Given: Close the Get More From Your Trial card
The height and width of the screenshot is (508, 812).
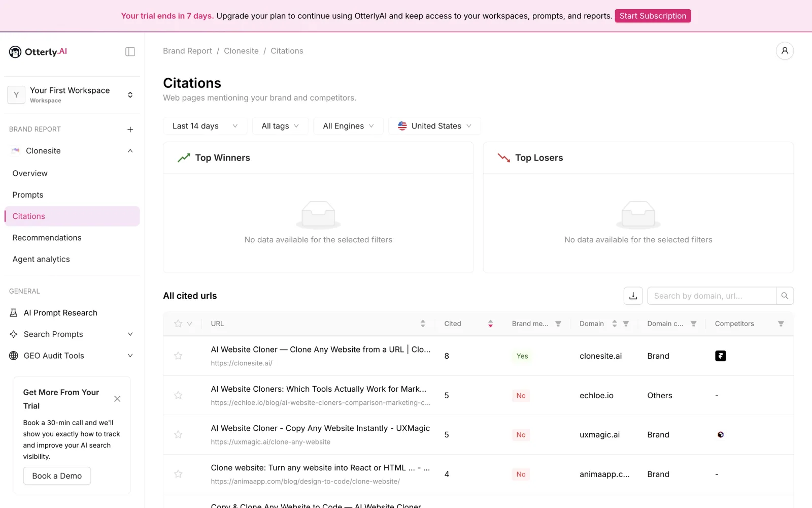Looking at the screenshot, I should click(x=117, y=399).
